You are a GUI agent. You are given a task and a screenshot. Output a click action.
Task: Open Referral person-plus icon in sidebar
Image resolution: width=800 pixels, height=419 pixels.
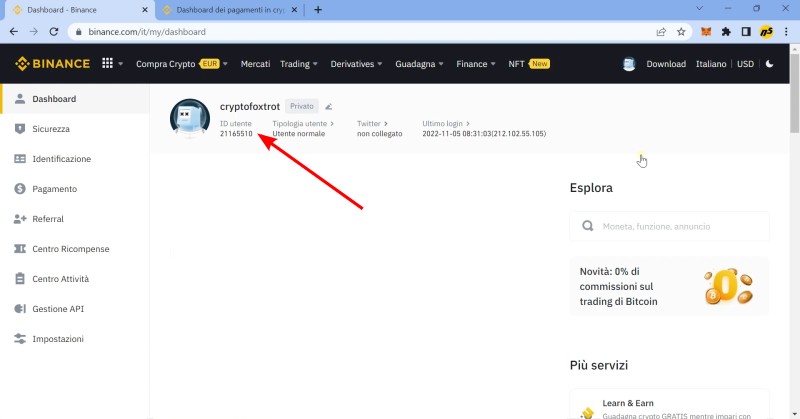pos(20,219)
